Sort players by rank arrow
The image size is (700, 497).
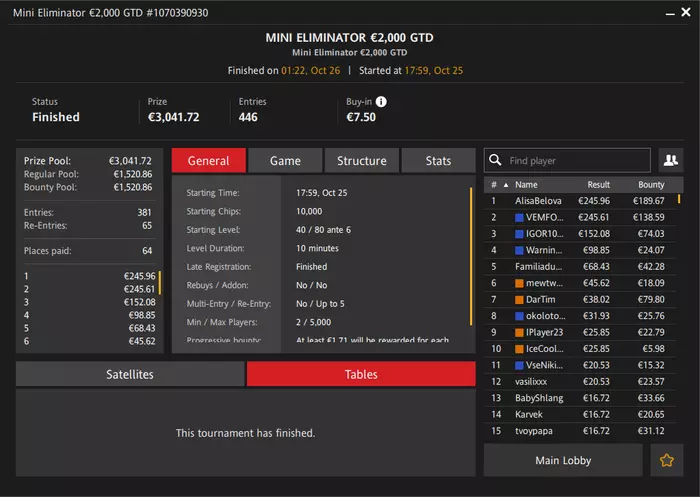(506, 185)
